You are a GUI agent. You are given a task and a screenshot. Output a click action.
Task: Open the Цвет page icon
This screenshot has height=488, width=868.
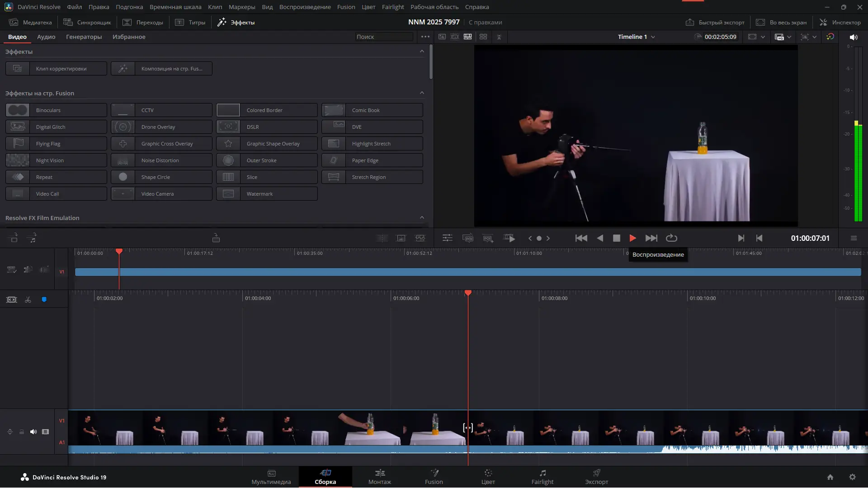pyautogui.click(x=488, y=473)
